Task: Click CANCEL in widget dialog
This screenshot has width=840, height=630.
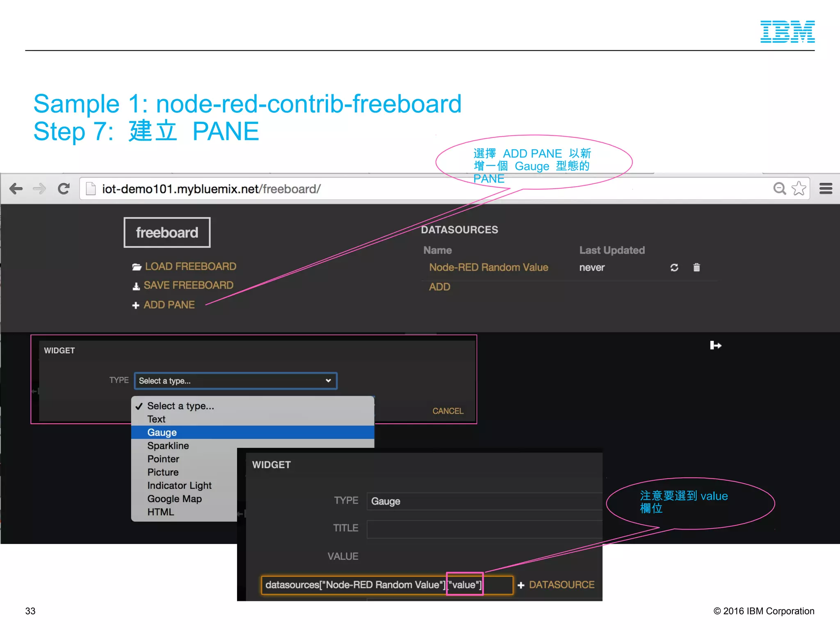Action: [x=448, y=411]
